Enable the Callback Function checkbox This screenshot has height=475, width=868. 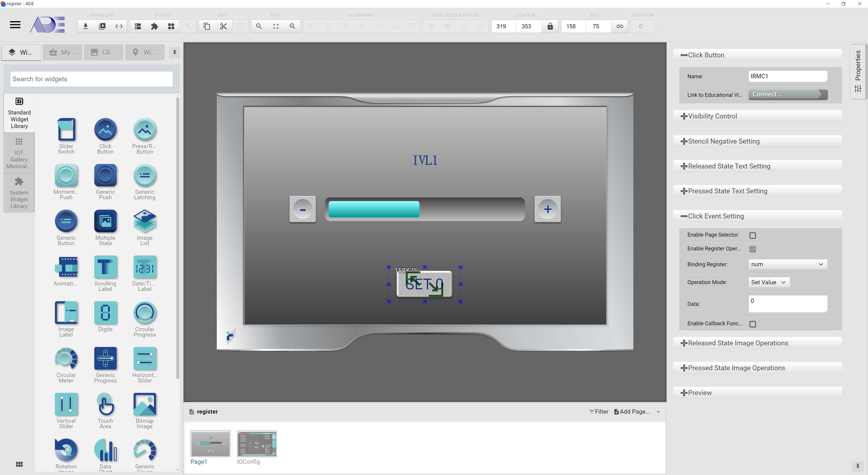pyautogui.click(x=753, y=323)
